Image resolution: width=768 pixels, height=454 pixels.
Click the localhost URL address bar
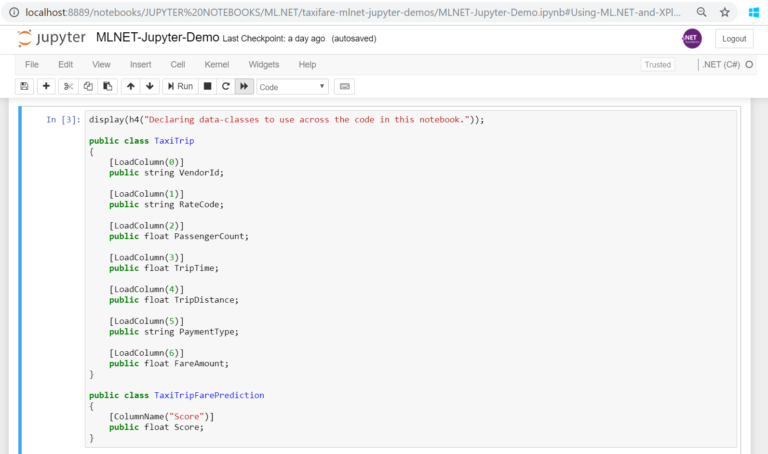coord(353,12)
